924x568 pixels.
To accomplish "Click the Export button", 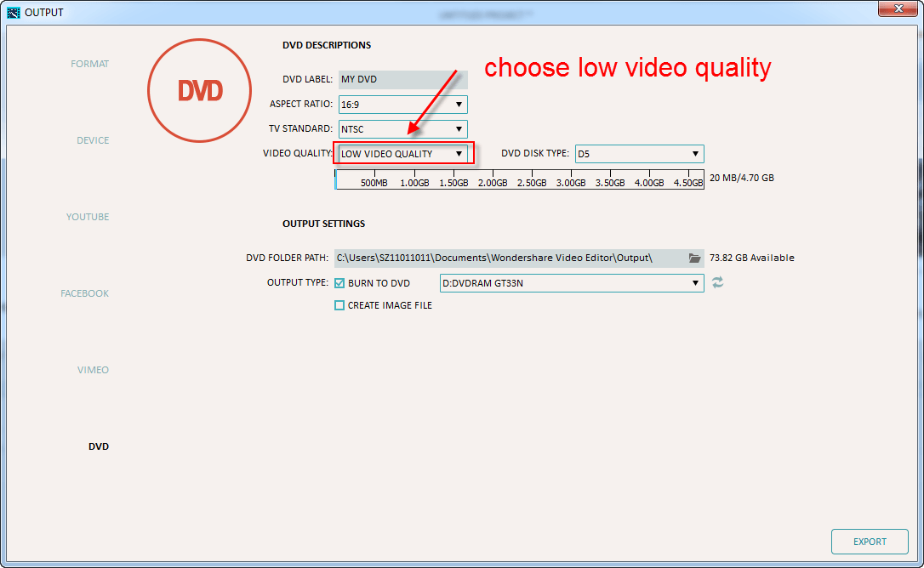I will [870, 542].
